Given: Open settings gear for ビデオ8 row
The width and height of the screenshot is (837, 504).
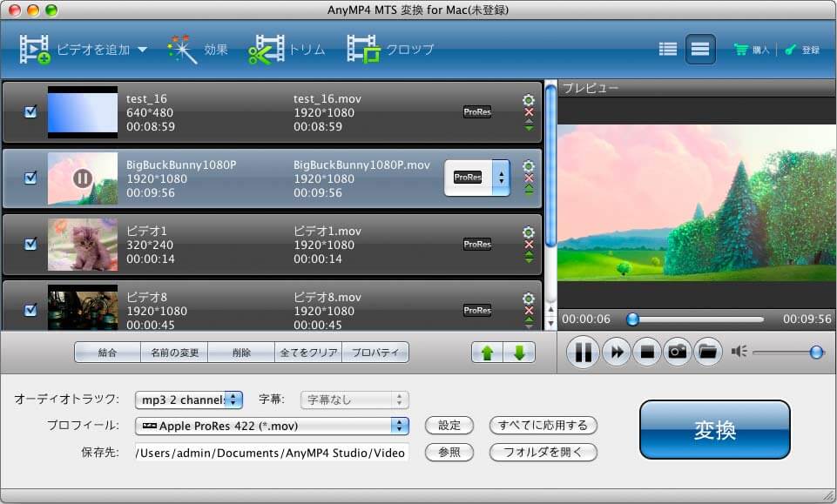Looking at the screenshot, I should (529, 298).
